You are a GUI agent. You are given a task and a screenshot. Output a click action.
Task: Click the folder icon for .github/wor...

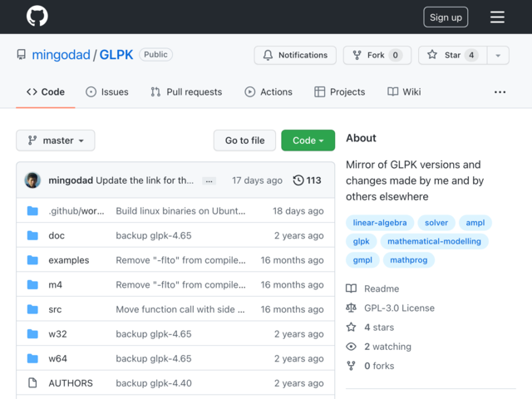[32, 211]
